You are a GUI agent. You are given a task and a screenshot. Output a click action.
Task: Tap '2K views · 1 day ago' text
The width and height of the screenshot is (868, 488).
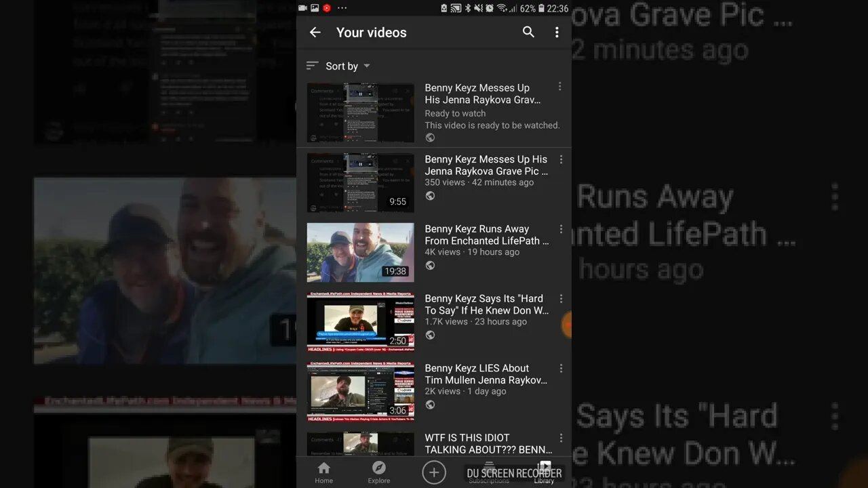pyautogui.click(x=465, y=392)
